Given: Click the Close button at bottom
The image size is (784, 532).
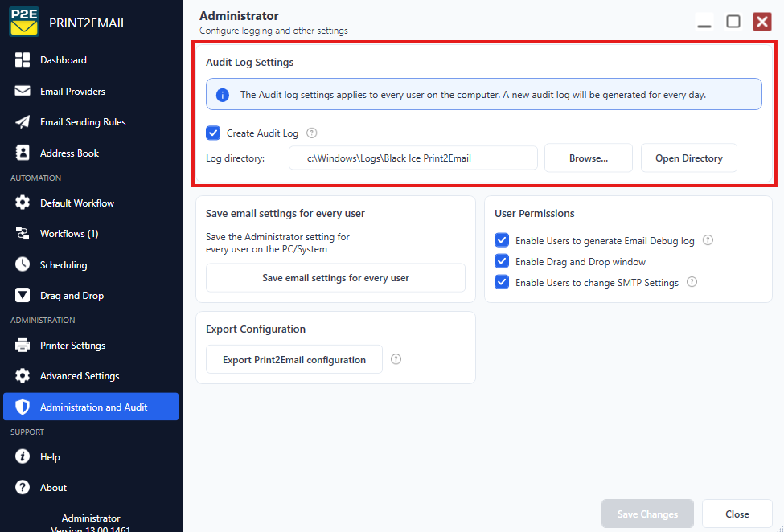Looking at the screenshot, I should coord(737,514).
